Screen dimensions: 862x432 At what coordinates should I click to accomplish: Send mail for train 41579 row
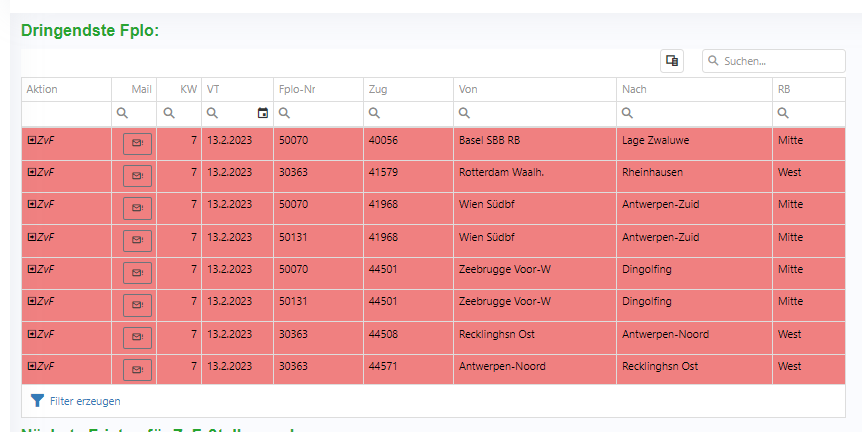137,176
